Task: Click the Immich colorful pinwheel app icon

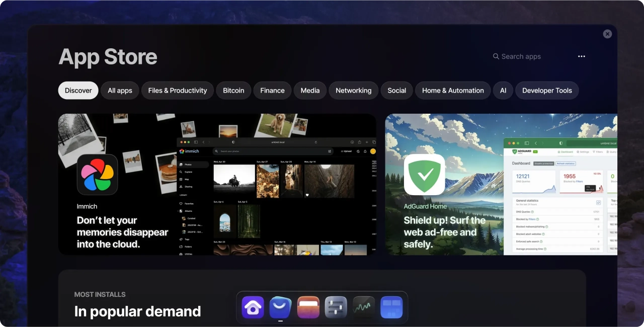Action: (x=97, y=175)
